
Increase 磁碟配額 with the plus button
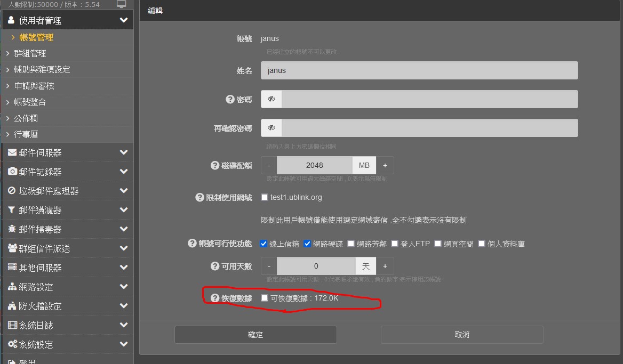point(385,165)
